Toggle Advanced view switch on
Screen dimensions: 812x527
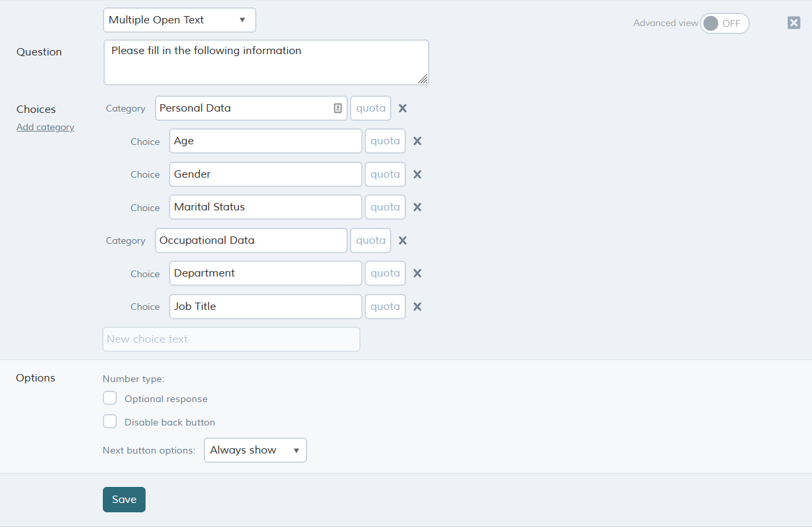(725, 23)
